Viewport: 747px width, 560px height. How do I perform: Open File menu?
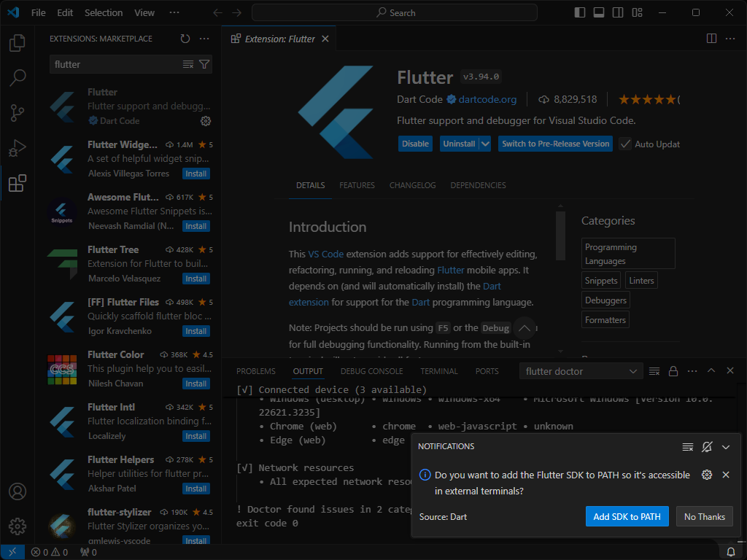[x=38, y=13]
